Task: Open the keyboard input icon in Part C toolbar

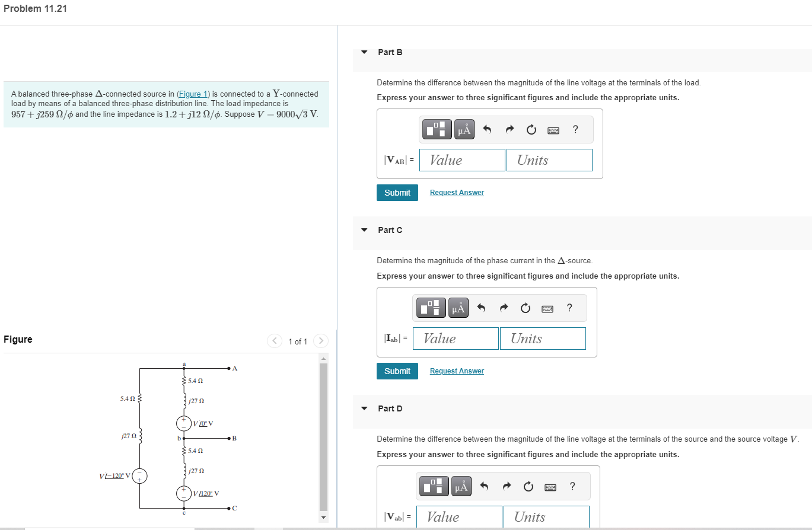Action: coord(547,309)
